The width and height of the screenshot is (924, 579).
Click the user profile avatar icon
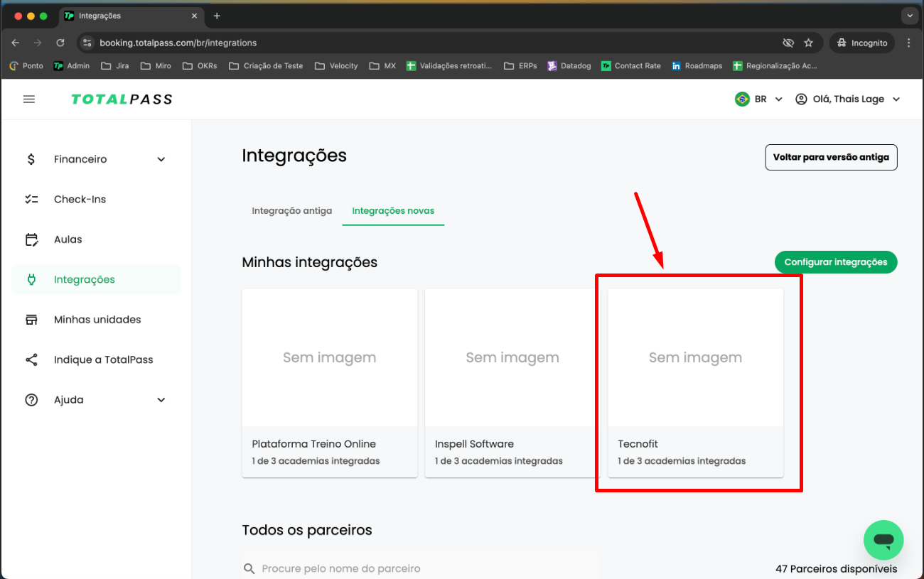pyautogui.click(x=801, y=99)
